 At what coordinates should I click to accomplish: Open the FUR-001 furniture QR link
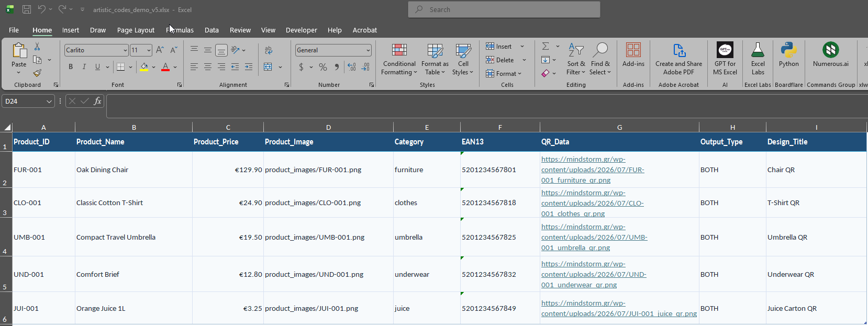pos(593,170)
